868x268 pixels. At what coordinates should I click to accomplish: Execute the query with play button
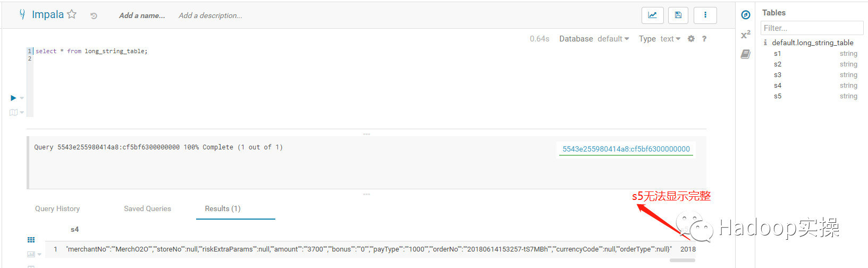click(13, 98)
